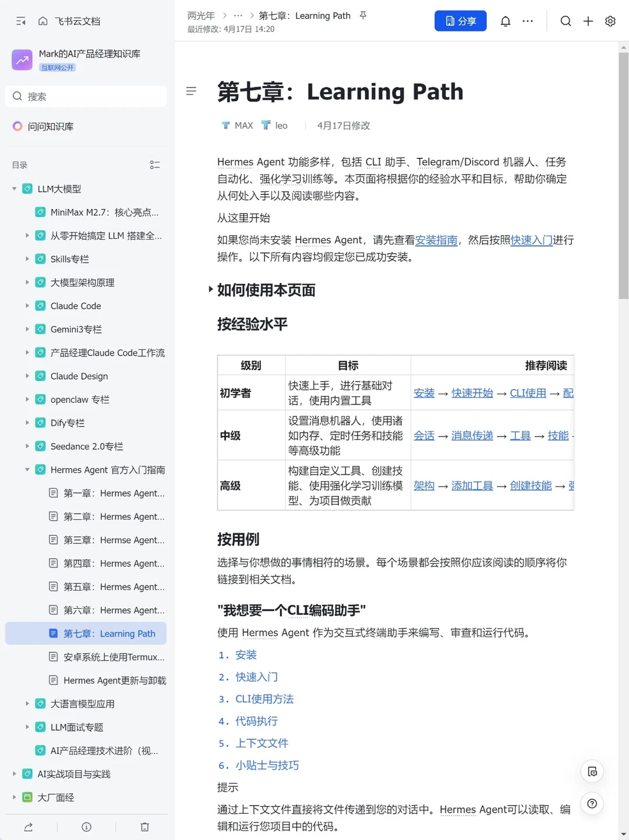Image resolution: width=629 pixels, height=840 pixels.
Task: Open the notifications bell icon
Action: (506, 21)
